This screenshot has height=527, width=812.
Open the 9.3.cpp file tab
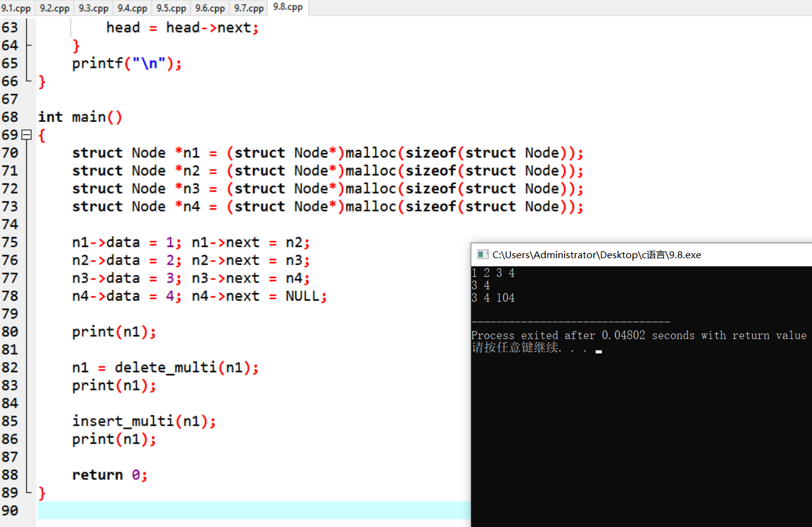tap(93, 8)
